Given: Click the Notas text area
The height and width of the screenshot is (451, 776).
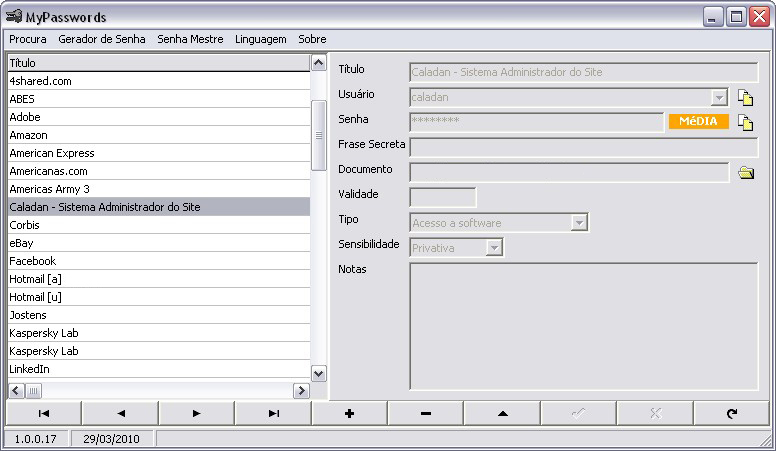Looking at the screenshot, I should tap(583, 326).
